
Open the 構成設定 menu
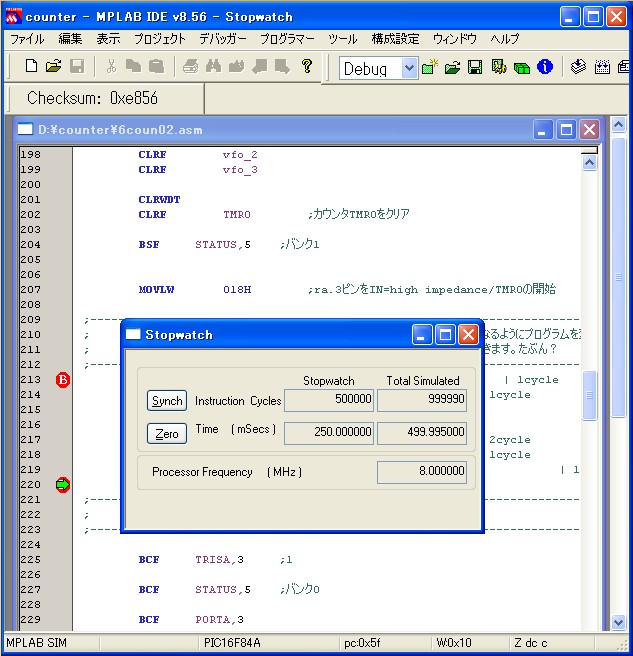[395, 39]
